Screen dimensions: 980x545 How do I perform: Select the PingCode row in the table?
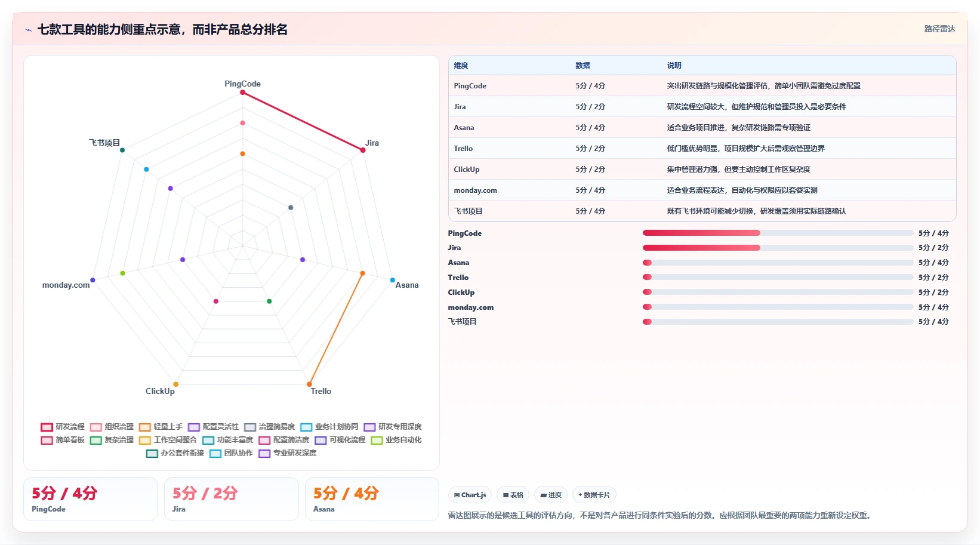pos(702,86)
